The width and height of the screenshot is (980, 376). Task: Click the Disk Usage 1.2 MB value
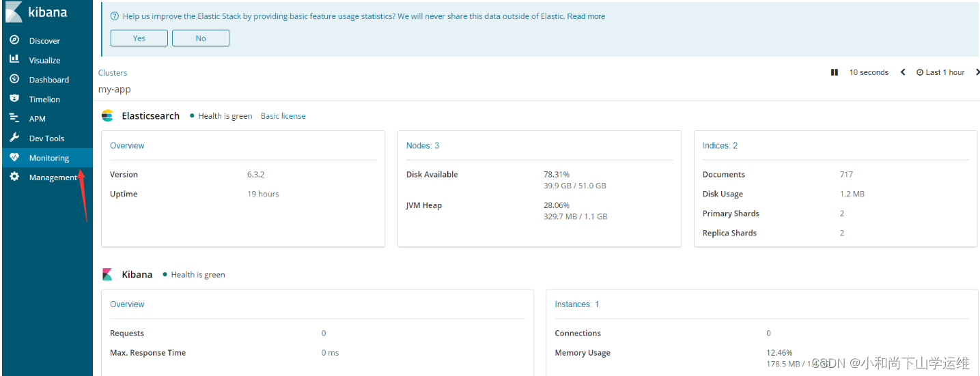coord(852,194)
